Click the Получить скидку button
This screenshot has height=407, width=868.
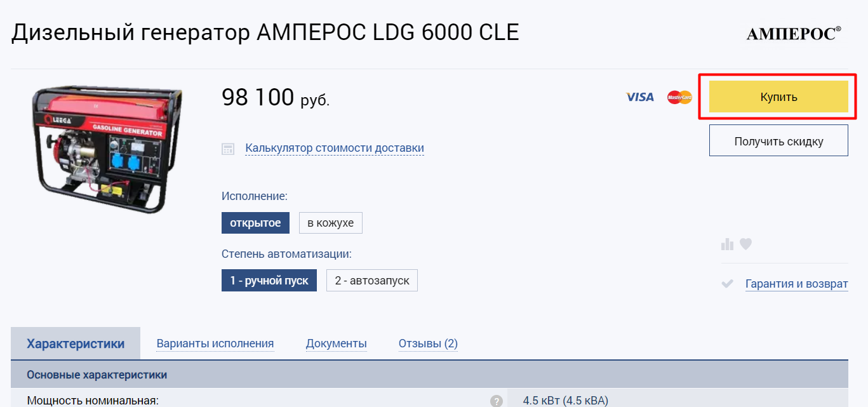[x=778, y=141]
